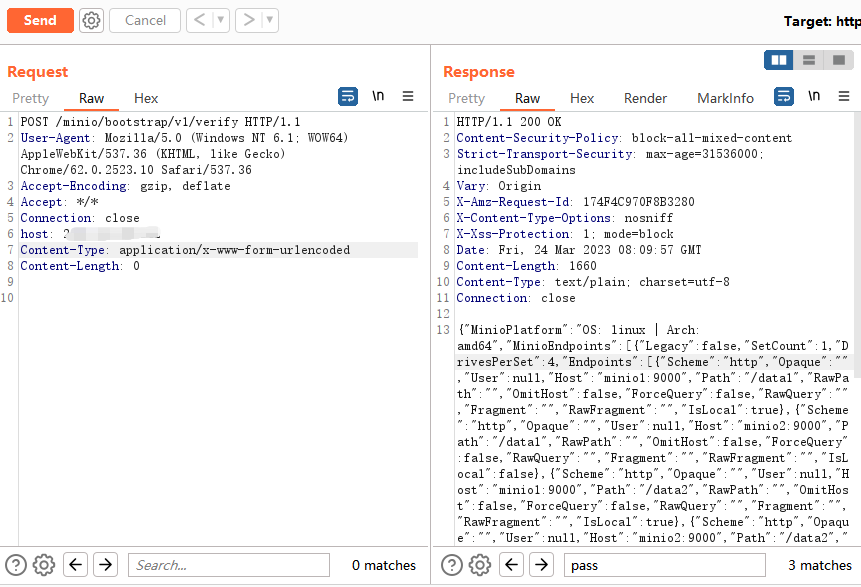Open Request panel hamburger menu

(x=408, y=96)
